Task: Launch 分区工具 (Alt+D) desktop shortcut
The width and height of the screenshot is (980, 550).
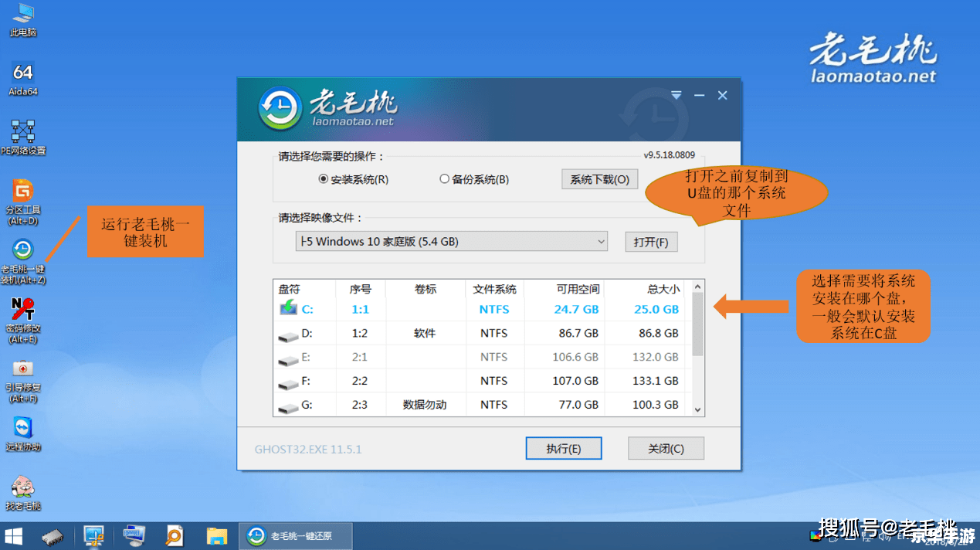Action: click(x=23, y=202)
